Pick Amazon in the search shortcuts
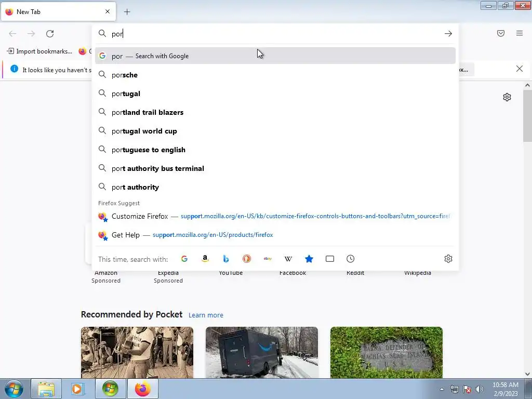Viewport: 532px width, 399px height. [205, 259]
